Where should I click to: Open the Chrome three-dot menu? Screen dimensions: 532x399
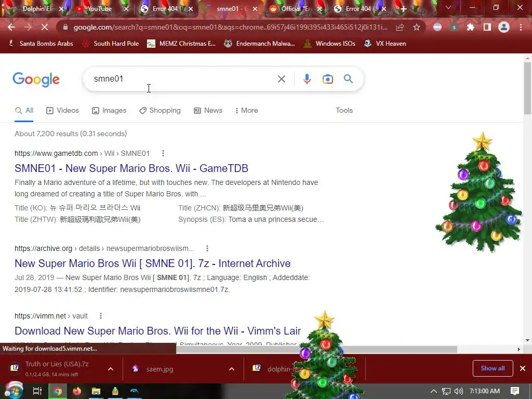point(521,27)
